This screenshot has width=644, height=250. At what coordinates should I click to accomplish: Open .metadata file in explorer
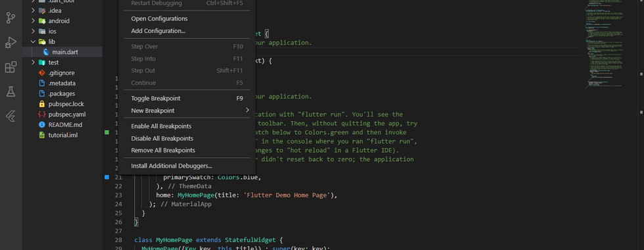point(62,83)
